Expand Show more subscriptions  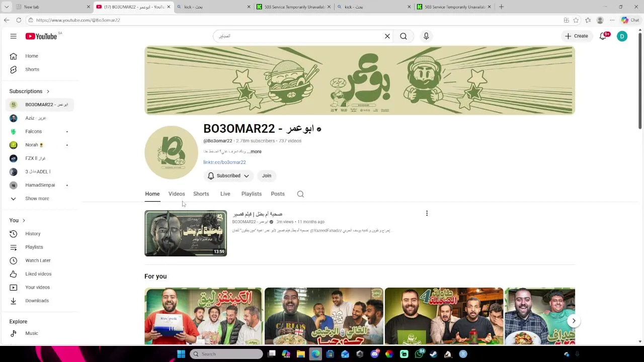[40, 199]
